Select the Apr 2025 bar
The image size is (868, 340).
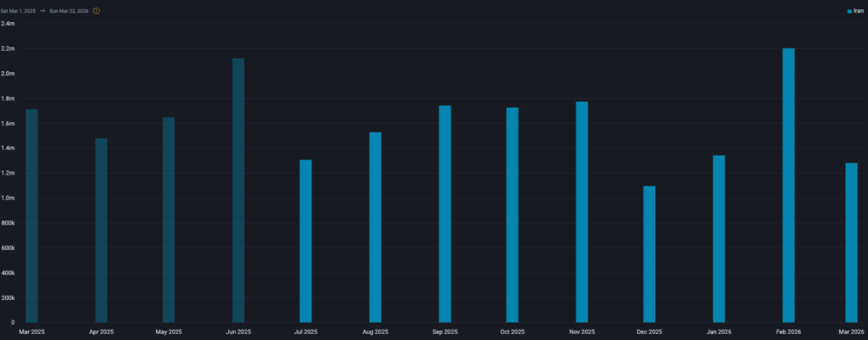click(x=102, y=231)
